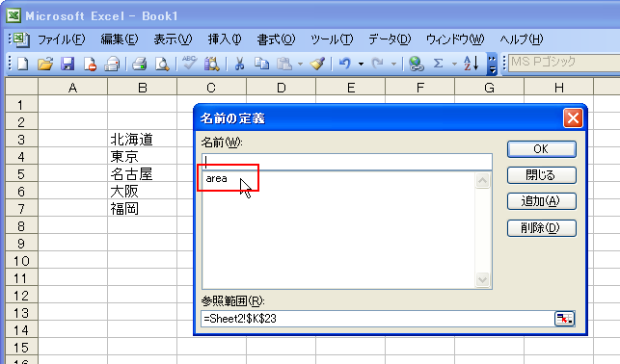Open the 編集(E) menu
Viewport: 620px width, 364px height.
pyautogui.click(x=119, y=39)
